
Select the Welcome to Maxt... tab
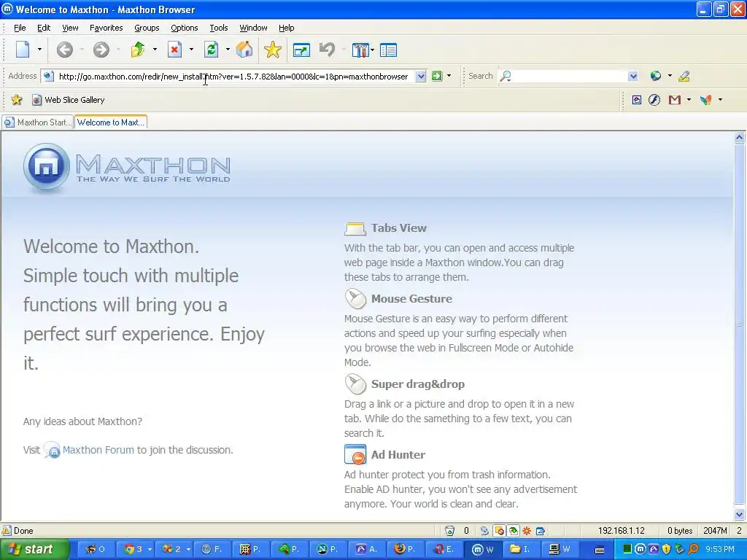(x=111, y=122)
